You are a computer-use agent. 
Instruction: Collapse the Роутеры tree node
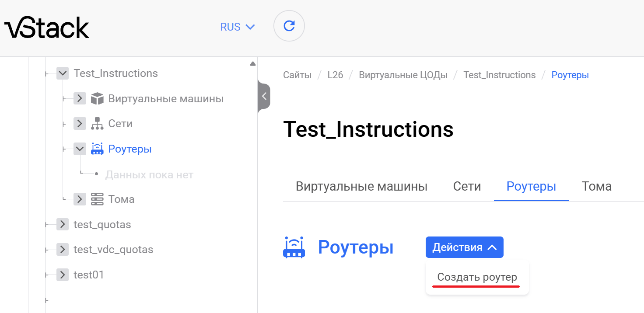(x=79, y=149)
